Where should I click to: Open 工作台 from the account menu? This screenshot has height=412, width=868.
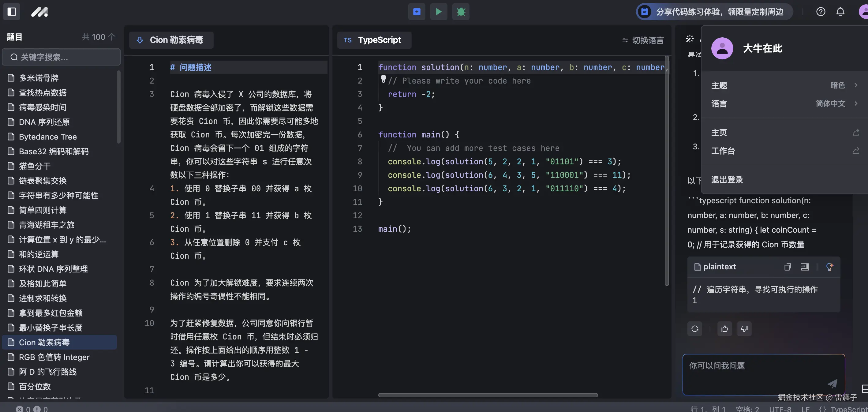coord(723,151)
